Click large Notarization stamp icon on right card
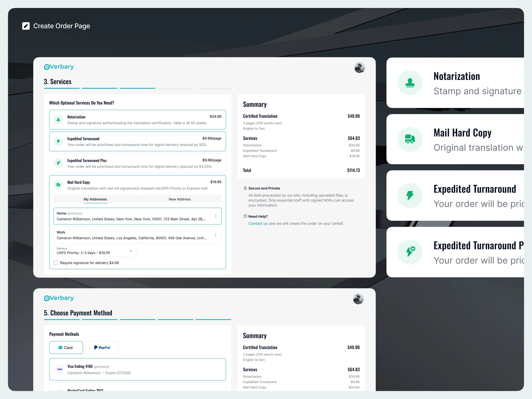The image size is (532, 399). pyautogui.click(x=410, y=83)
